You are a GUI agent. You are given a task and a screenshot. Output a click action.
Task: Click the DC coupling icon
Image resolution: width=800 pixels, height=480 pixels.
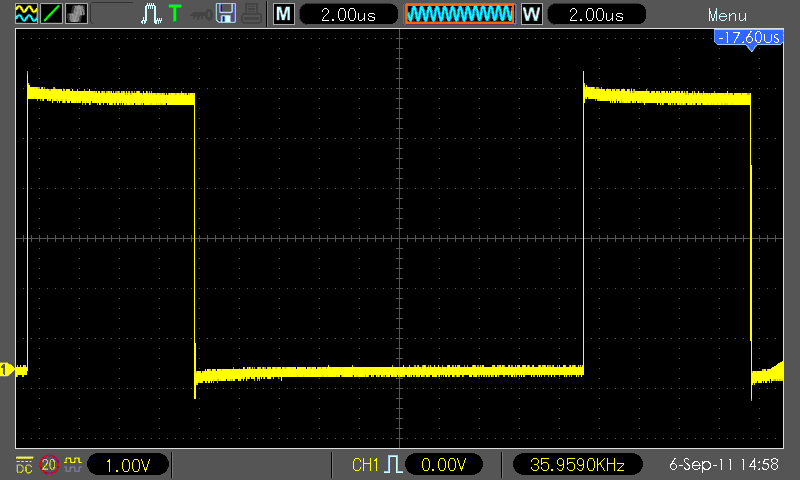pos(24,465)
